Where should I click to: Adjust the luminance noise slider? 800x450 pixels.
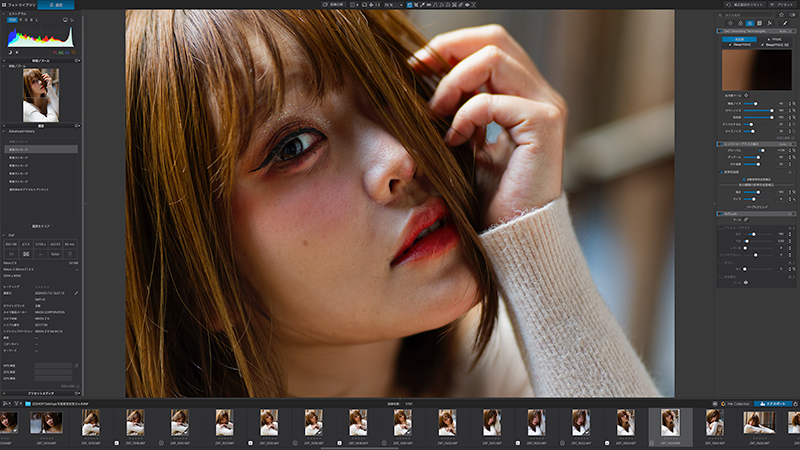point(758,104)
